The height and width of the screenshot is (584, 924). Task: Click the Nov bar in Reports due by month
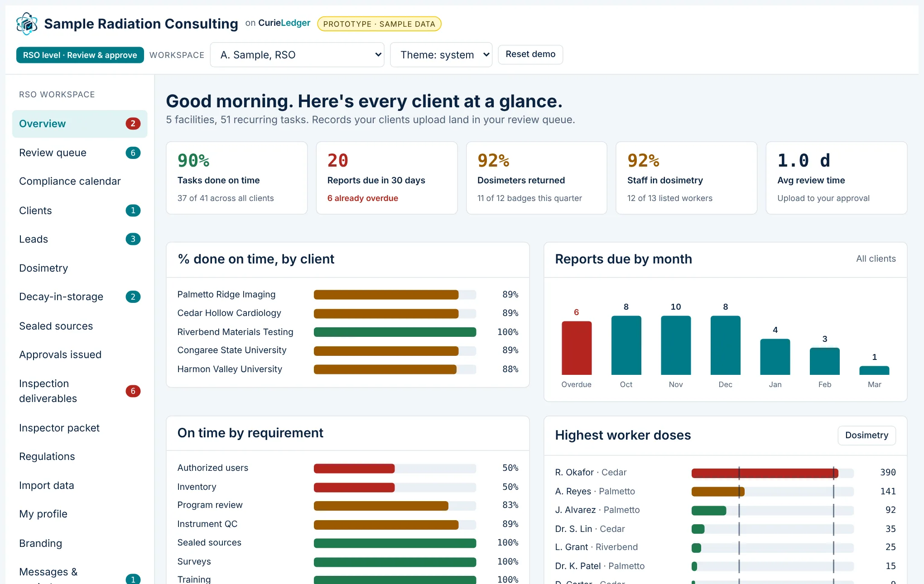point(676,345)
